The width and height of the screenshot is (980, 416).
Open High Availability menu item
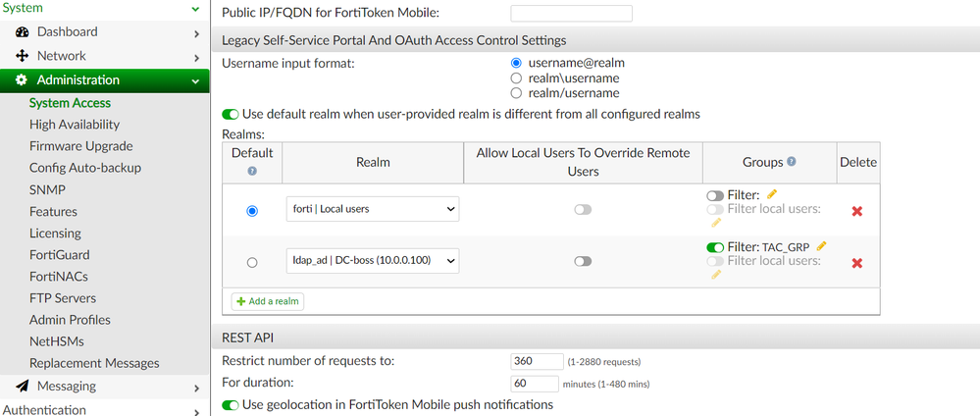(75, 125)
